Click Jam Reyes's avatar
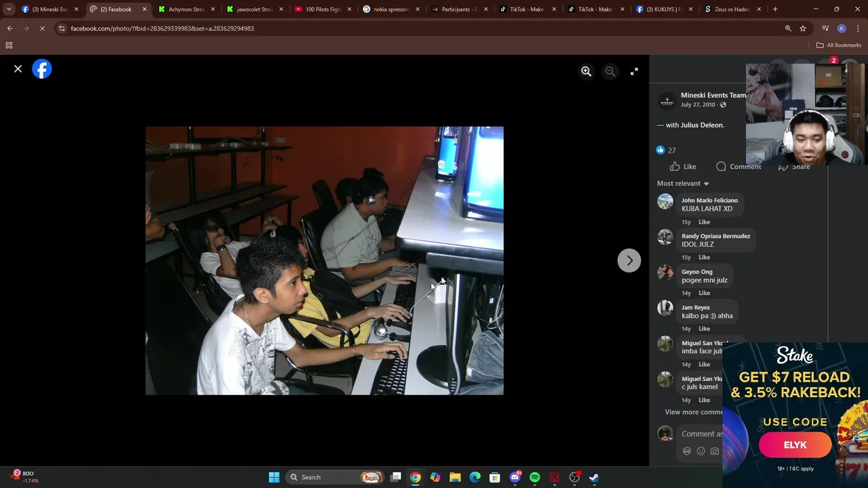This screenshot has height=488, width=868. [665, 308]
